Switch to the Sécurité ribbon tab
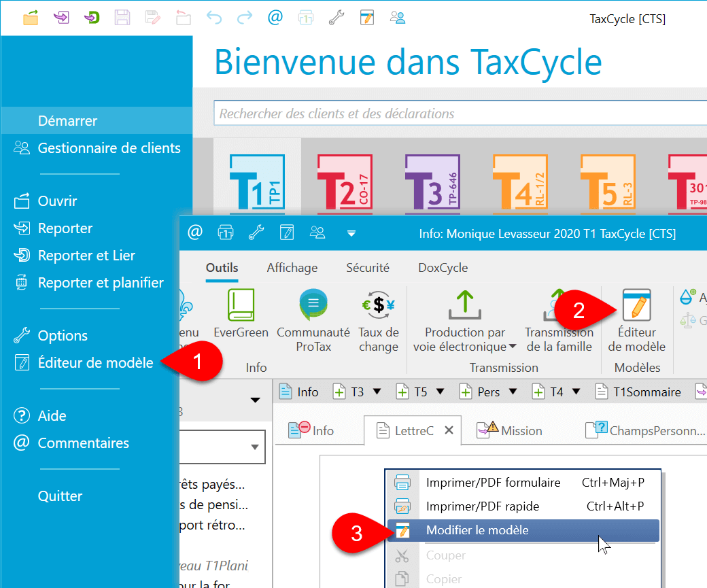The height and width of the screenshot is (588, 707). point(368,268)
